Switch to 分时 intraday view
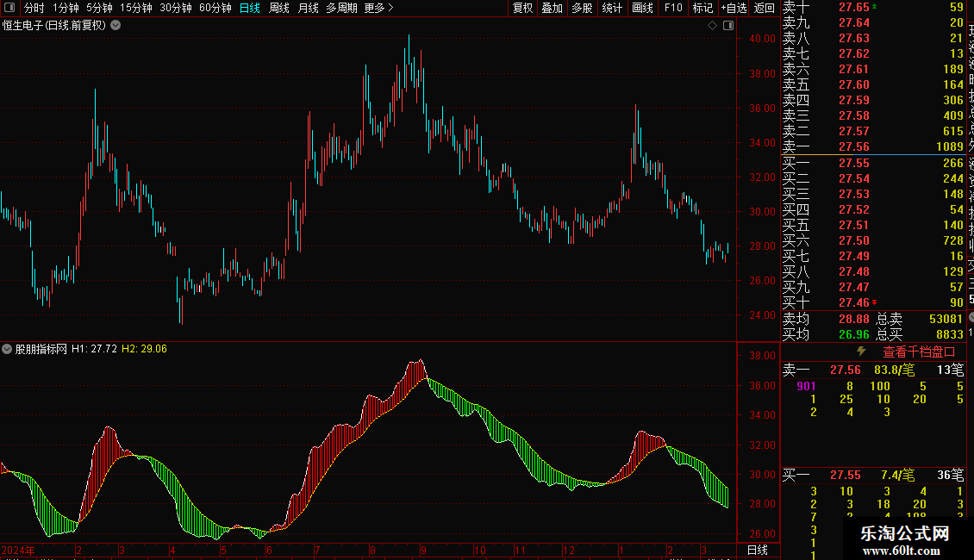The height and width of the screenshot is (560, 974). coord(34,8)
